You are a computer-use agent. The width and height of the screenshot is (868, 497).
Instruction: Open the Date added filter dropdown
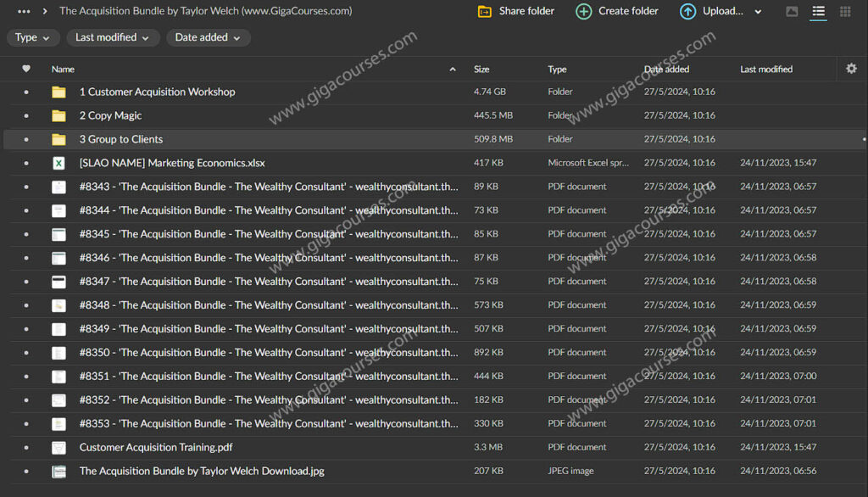[x=208, y=37]
